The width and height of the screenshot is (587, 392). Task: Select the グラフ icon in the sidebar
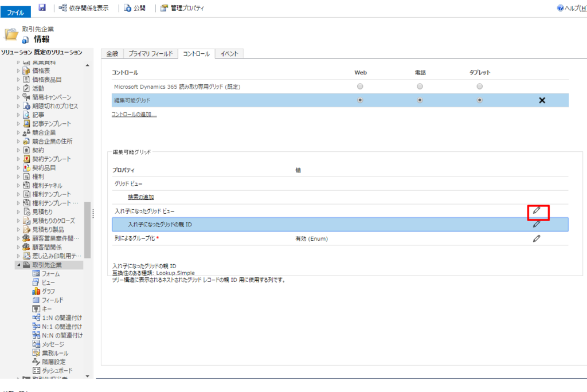click(49, 291)
